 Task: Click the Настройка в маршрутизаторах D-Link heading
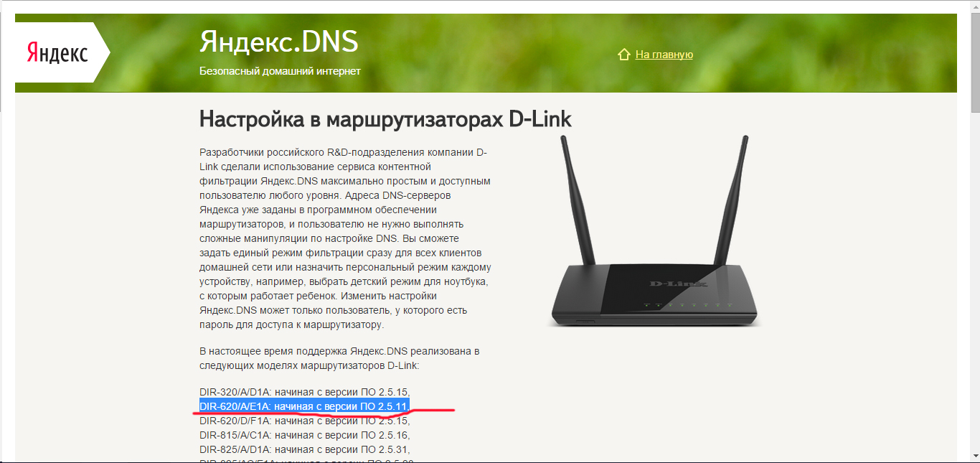[385, 118]
